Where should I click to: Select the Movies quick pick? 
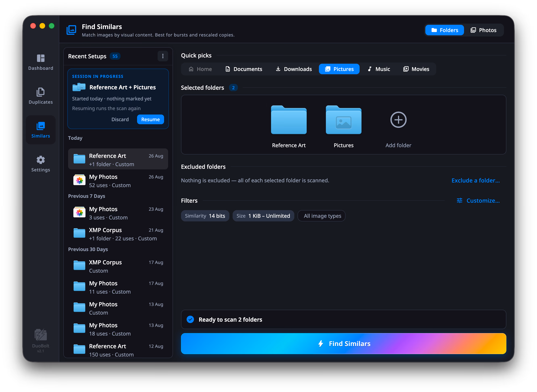(x=416, y=69)
